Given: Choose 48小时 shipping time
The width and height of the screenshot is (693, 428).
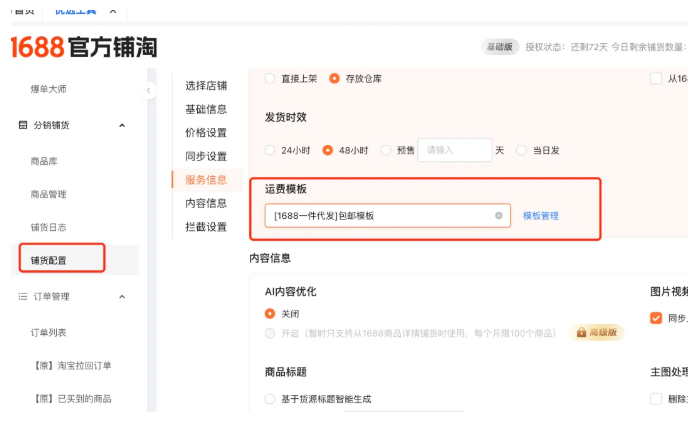Looking at the screenshot, I should 327,150.
